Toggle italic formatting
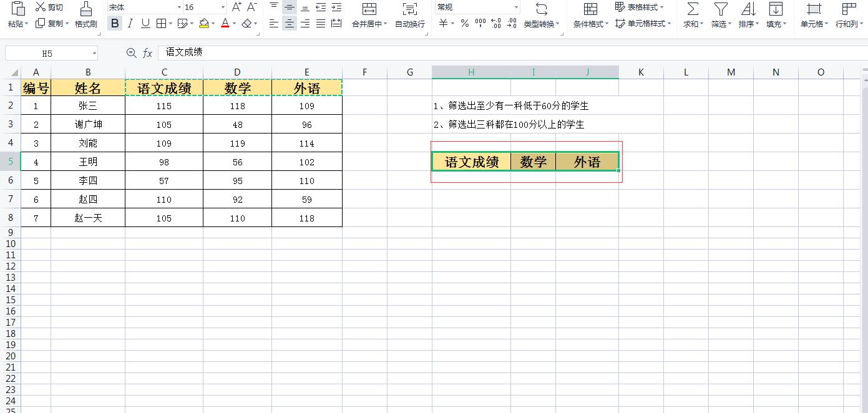The height and width of the screenshot is (413, 868). [x=130, y=23]
